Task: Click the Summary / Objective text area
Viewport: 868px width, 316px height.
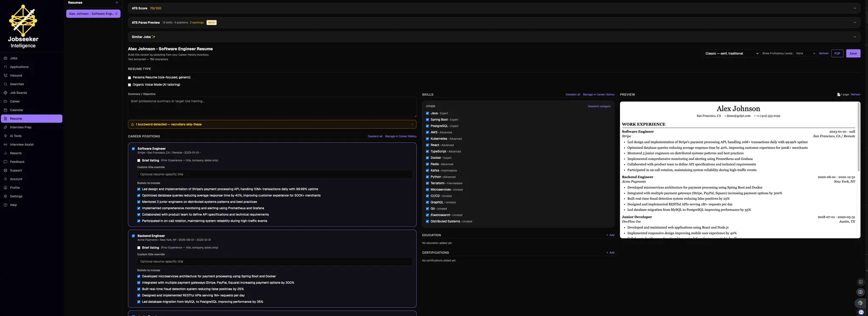Action: [272, 107]
